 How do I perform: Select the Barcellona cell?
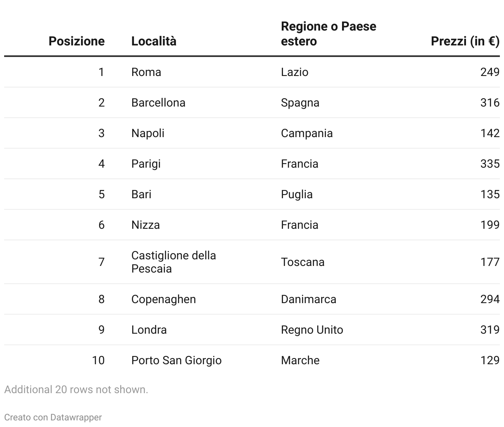pyautogui.click(x=158, y=103)
